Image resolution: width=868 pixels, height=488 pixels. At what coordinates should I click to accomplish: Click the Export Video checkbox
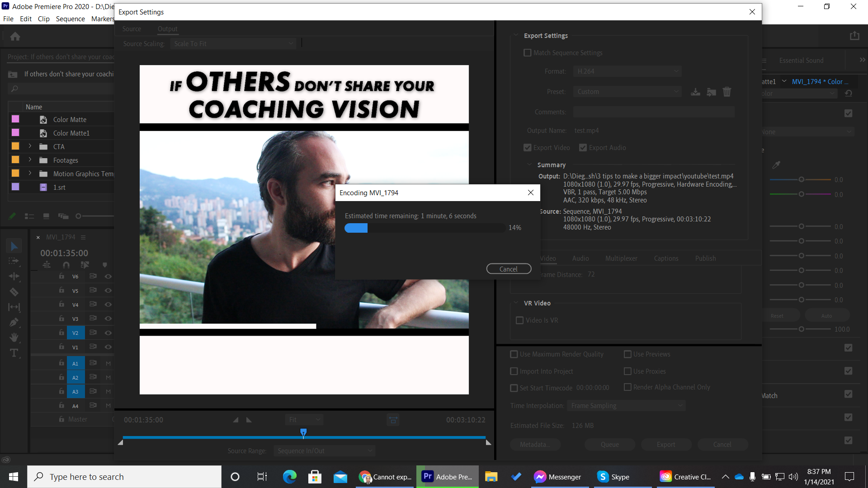point(527,147)
